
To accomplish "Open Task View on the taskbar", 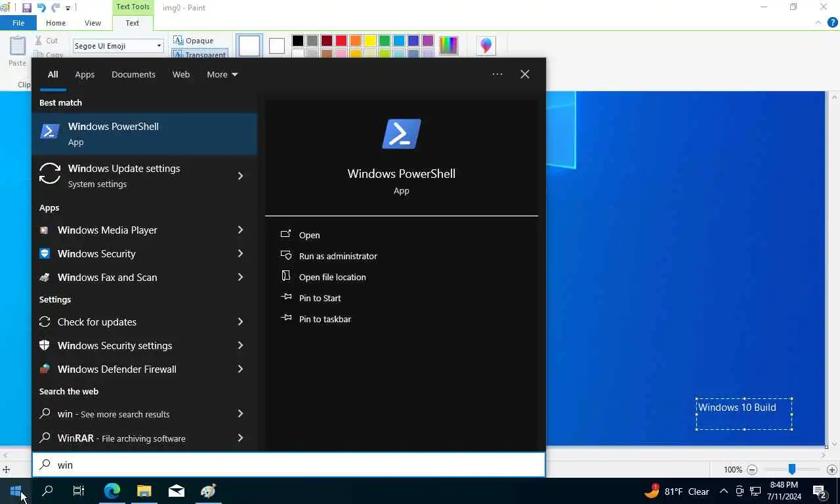I will pyautogui.click(x=79, y=491).
